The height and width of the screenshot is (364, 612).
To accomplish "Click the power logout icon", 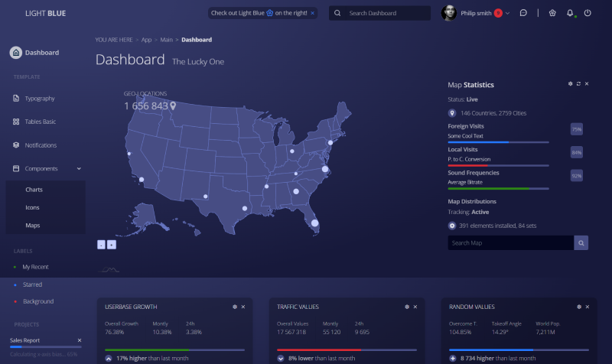I will pos(588,13).
